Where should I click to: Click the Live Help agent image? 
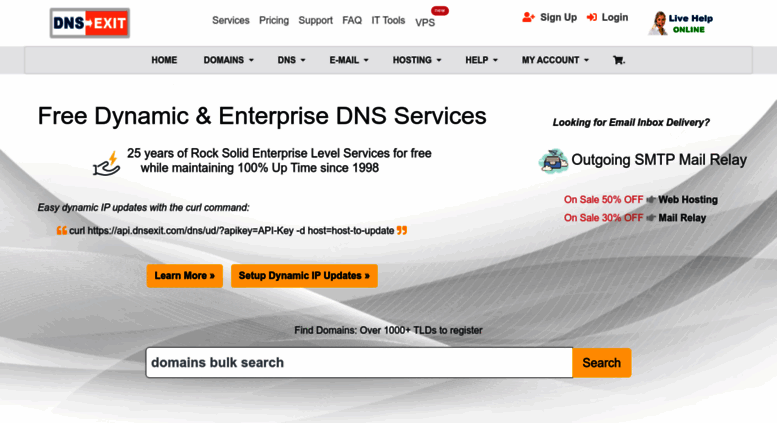pyautogui.click(x=658, y=23)
